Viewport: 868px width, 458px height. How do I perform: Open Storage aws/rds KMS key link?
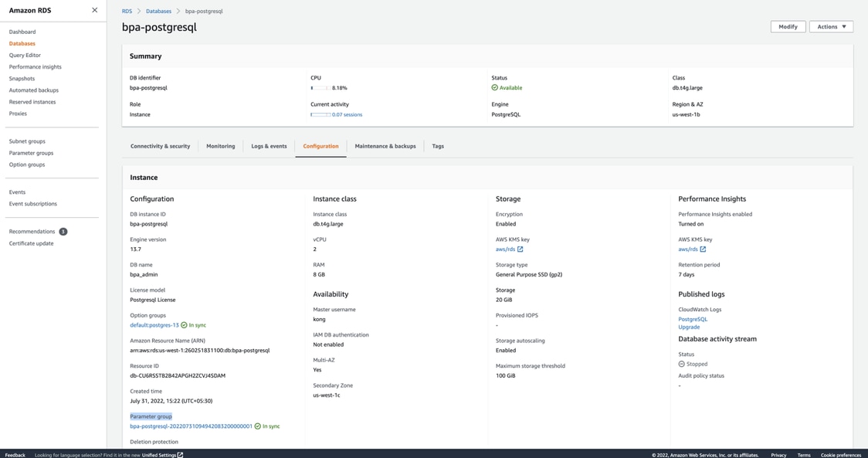[505, 249]
